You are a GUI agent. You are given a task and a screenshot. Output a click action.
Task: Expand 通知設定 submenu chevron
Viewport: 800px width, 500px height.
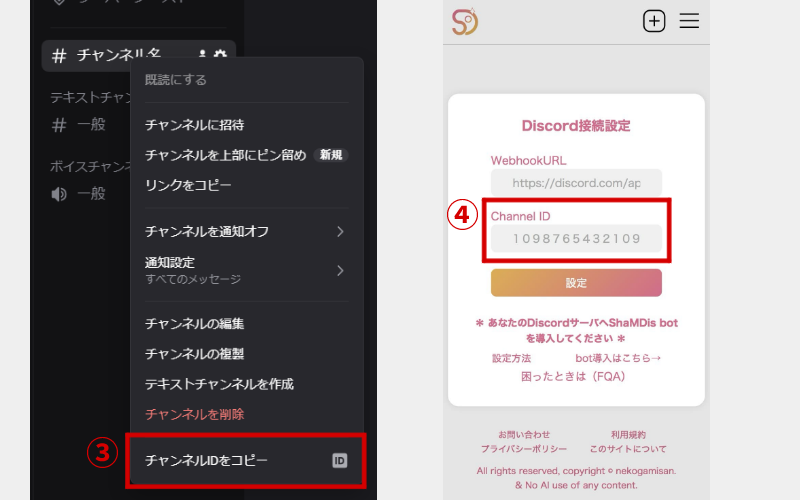pyautogui.click(x=340, y=270)
